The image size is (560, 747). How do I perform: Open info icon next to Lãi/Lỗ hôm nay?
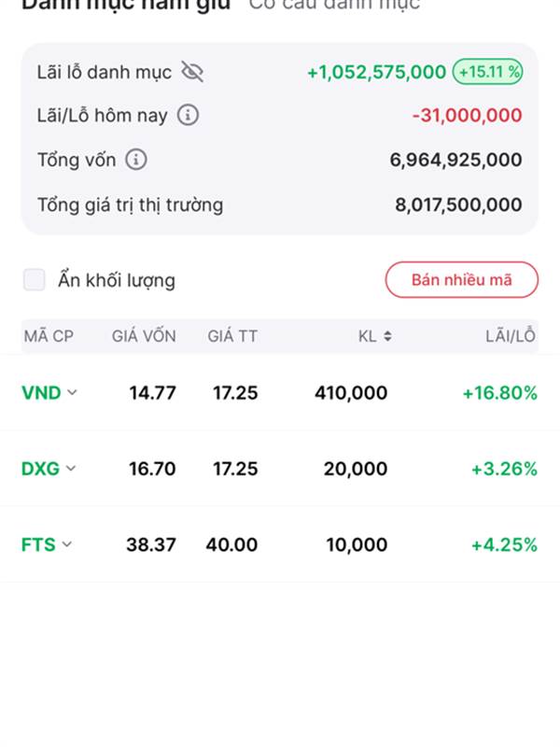coord(188,115)
